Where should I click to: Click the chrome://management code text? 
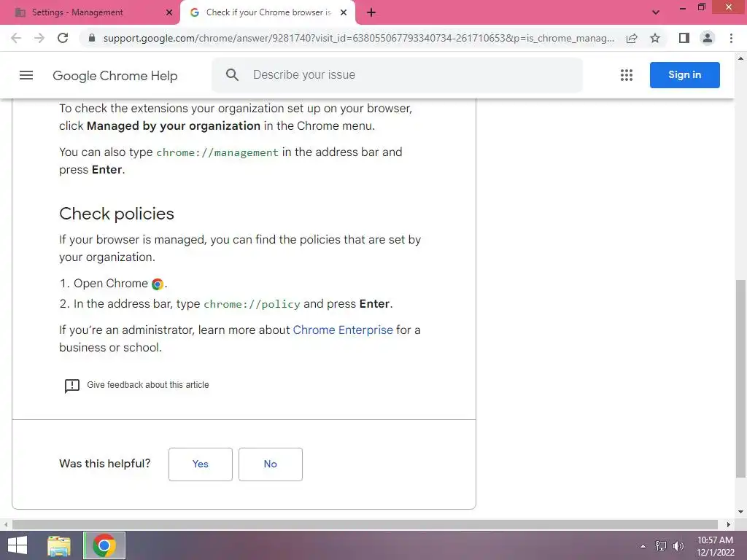[217, 152]
